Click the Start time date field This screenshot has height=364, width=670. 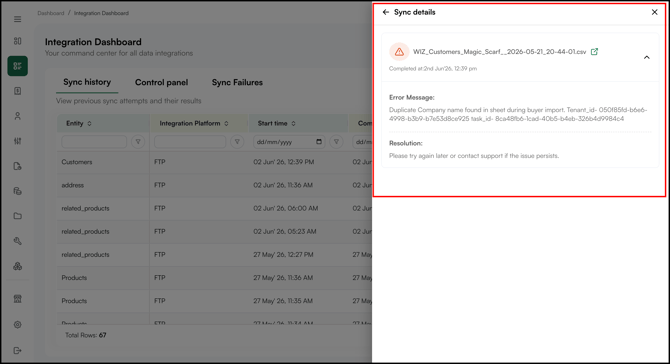tap(289, 142)
